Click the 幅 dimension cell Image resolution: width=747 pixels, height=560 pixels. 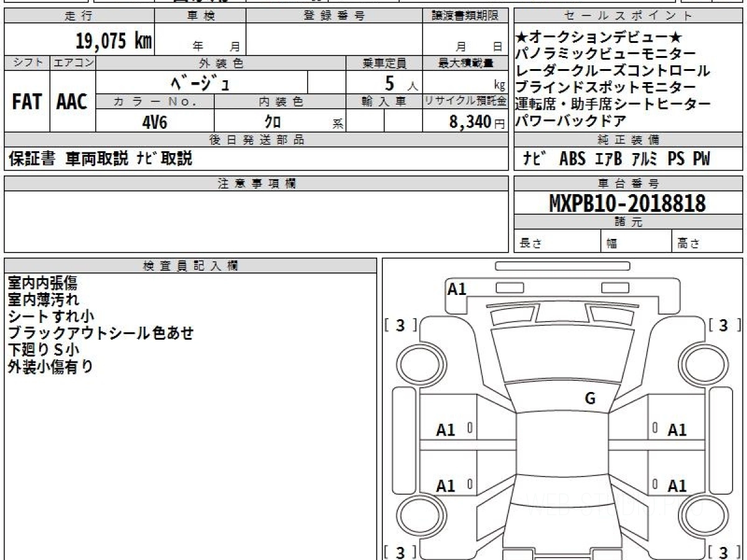click(636, 241)
